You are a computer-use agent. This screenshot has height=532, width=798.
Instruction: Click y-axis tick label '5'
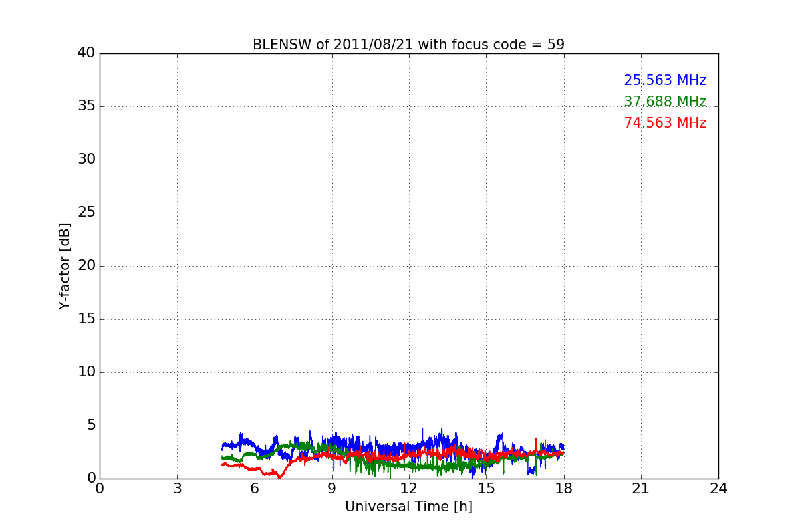coord(91,426)
